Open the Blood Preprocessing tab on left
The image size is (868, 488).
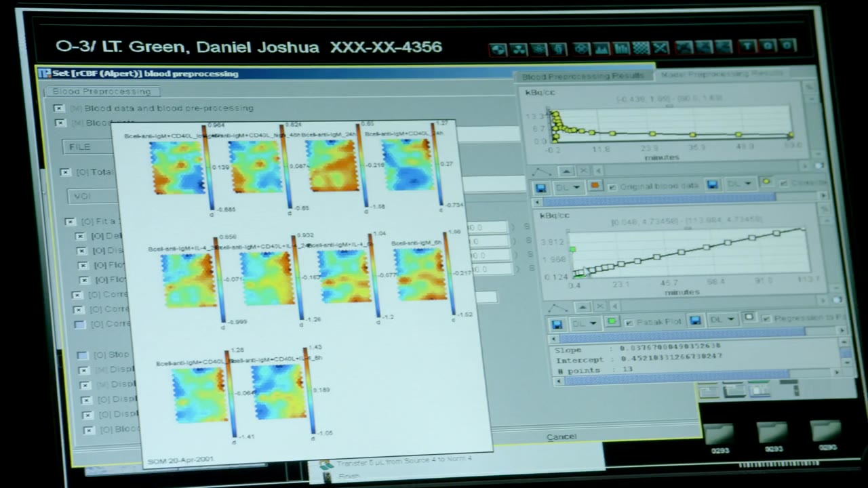[x=102, y=91]
